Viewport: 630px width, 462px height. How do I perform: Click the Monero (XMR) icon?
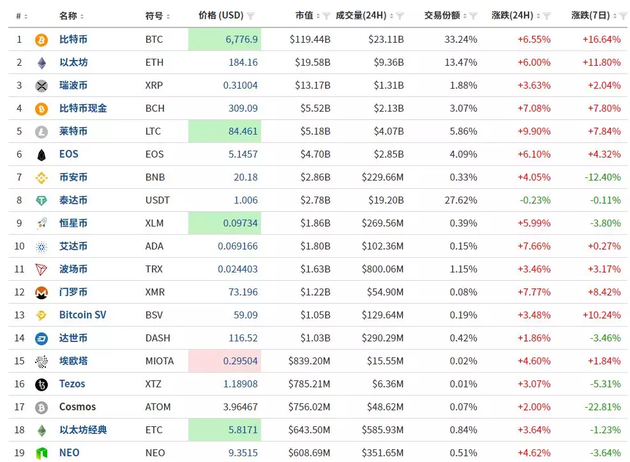click(x=41, y=292)
